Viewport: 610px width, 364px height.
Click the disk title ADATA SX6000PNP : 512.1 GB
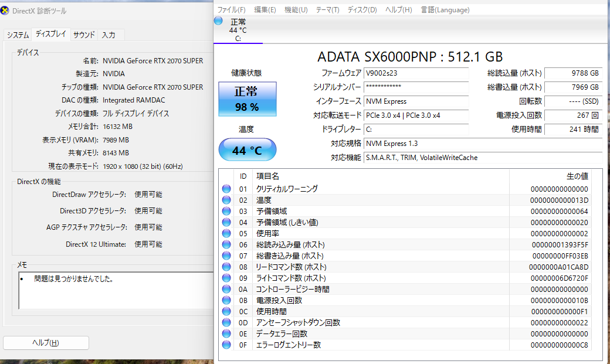point(410,57)
